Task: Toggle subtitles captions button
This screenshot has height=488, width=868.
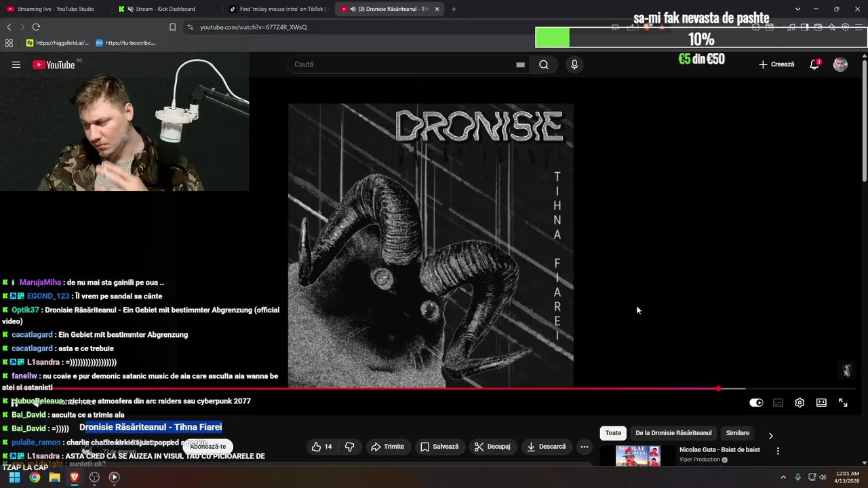Action: tap(778, 403)
